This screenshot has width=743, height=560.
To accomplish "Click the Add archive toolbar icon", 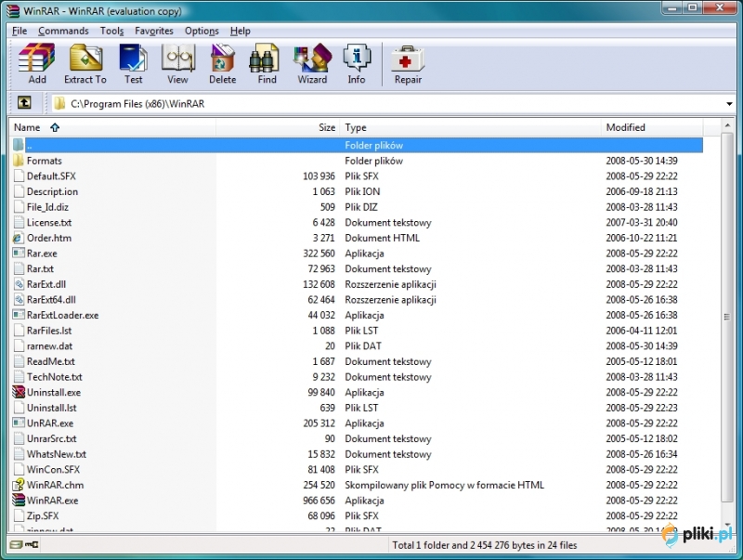I will tap(37, 58).
